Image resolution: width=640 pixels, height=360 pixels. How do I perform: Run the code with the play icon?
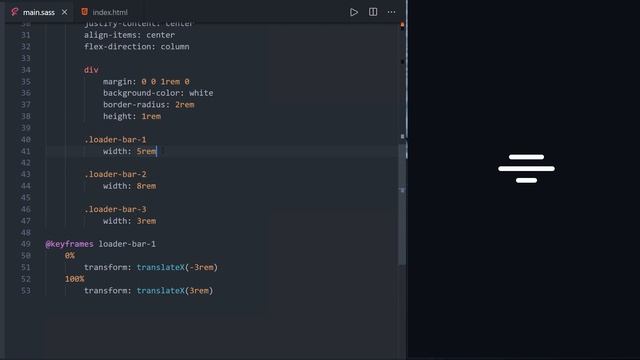pos(354,12)
